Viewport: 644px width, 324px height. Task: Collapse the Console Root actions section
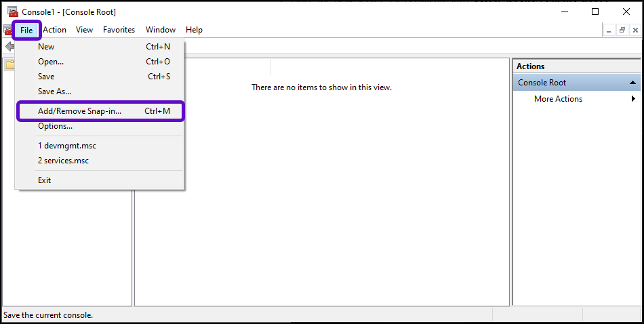point(633,83)
